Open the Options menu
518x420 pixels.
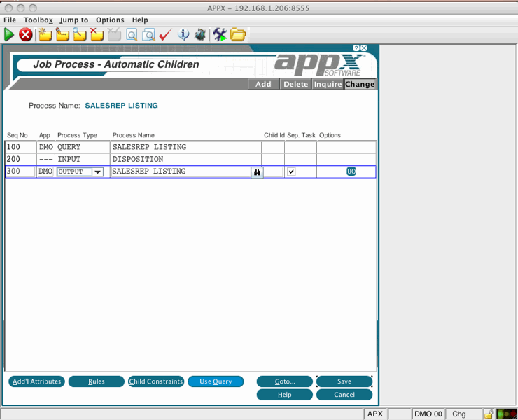110,20
